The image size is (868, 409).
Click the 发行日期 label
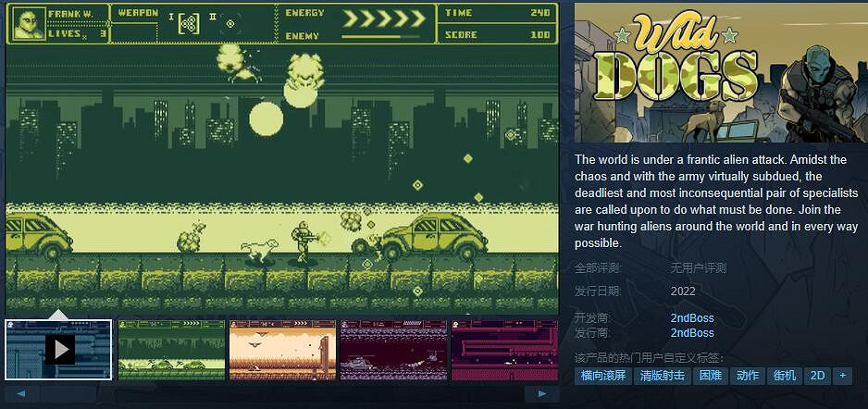(x=598, y=291)
